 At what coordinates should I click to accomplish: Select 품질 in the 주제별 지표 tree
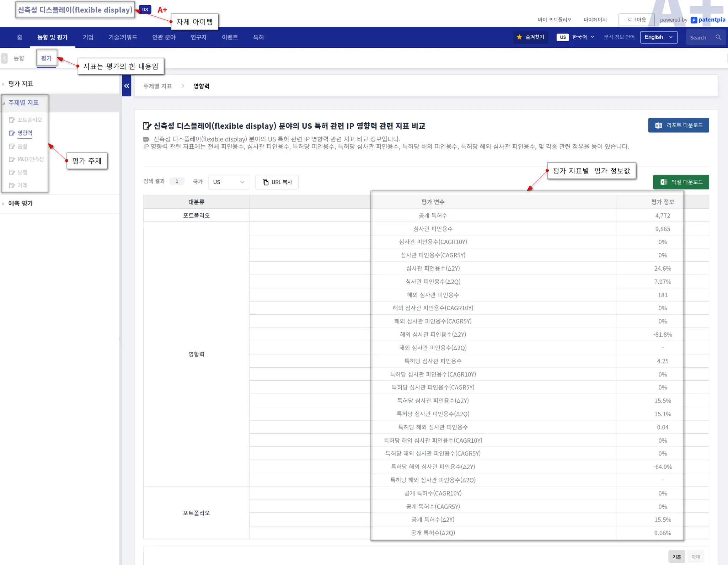[x=22, y=146]
